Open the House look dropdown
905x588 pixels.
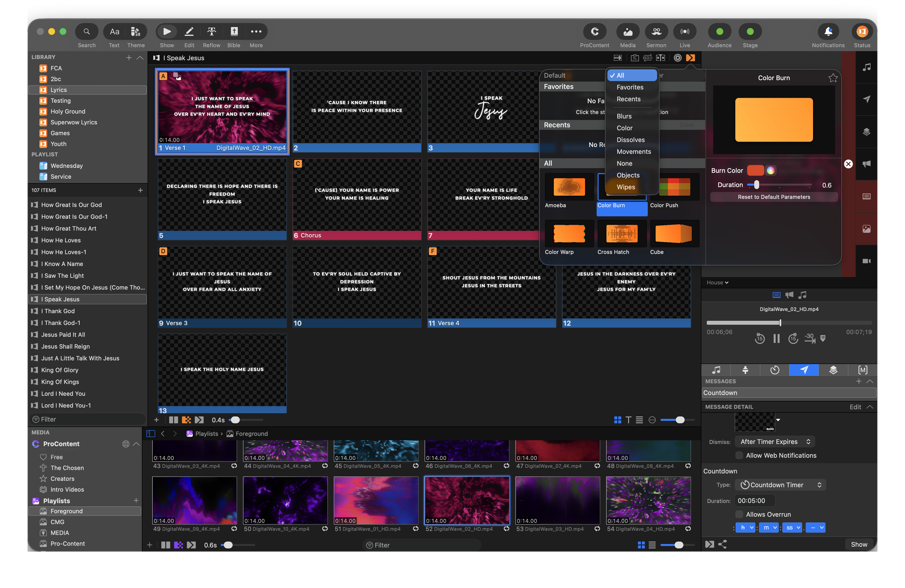(x=717, y=282)
